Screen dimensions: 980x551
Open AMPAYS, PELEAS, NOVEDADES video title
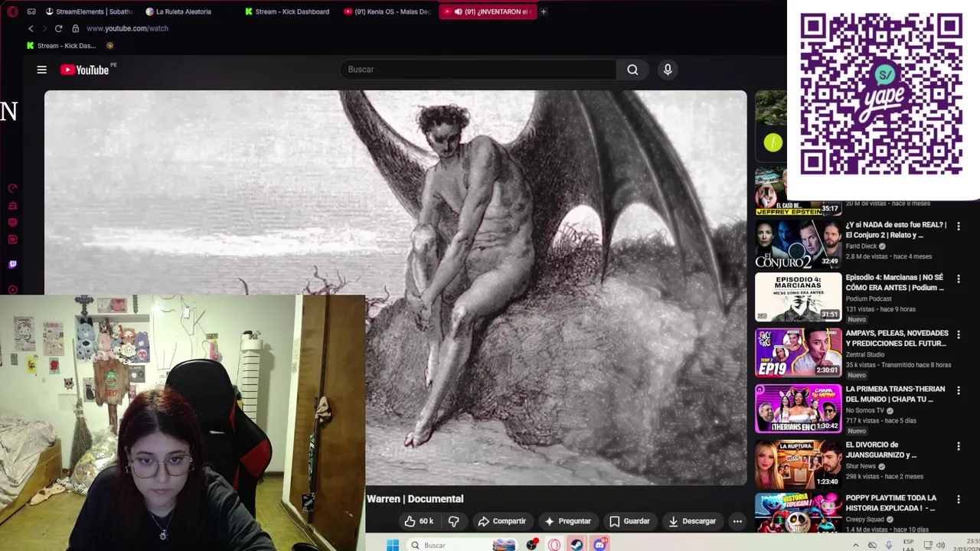pyautogui.click(x=897, y=338)
